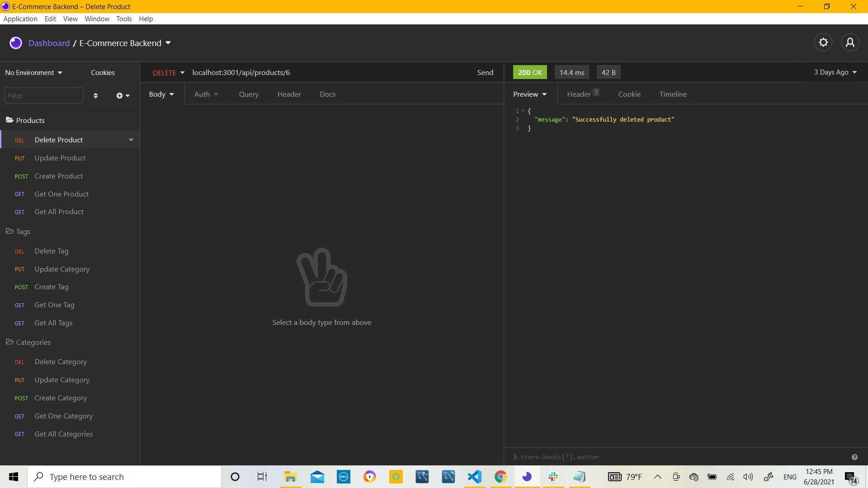Open the application settings gear
868x488 pixels.
pos(823,42)
